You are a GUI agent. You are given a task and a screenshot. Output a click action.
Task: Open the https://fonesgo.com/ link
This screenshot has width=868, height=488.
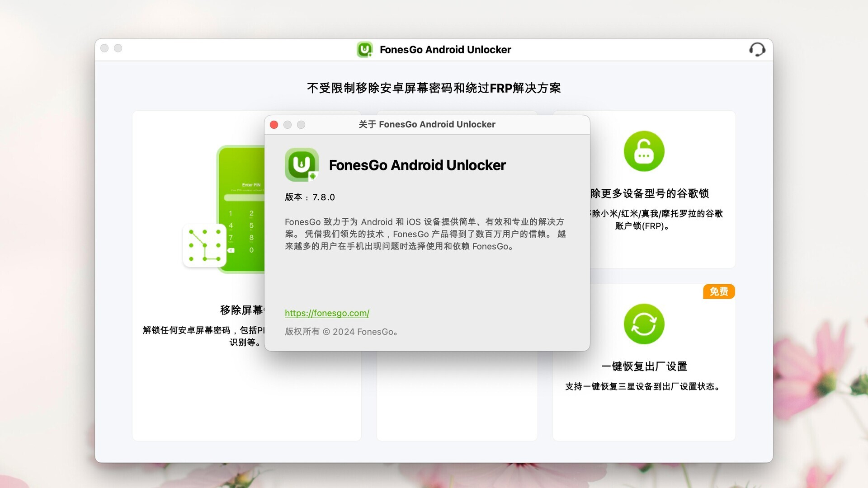[327, 313]
